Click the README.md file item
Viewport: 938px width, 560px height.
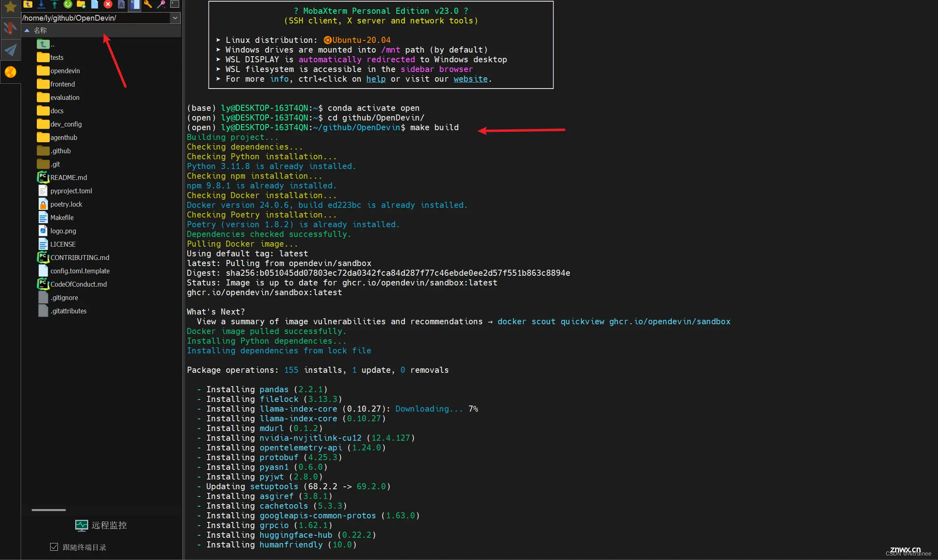(67, 177)
